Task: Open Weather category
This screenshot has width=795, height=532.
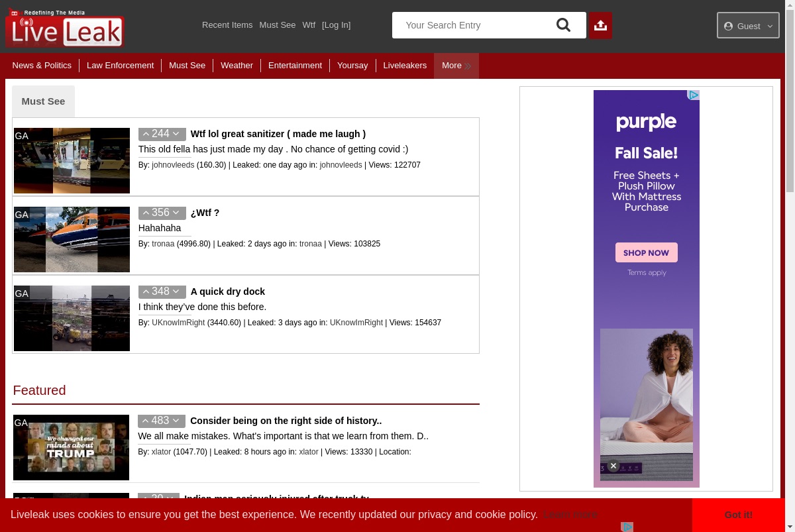Action: (x=237, y=66)
